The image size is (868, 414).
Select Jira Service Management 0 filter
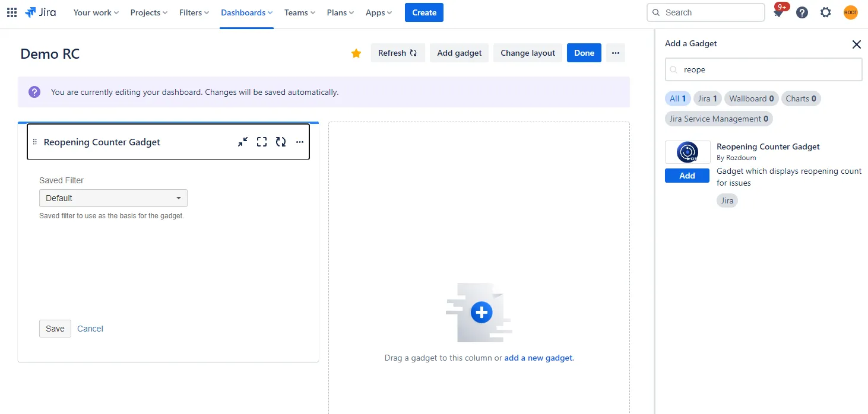coord(719,119)
